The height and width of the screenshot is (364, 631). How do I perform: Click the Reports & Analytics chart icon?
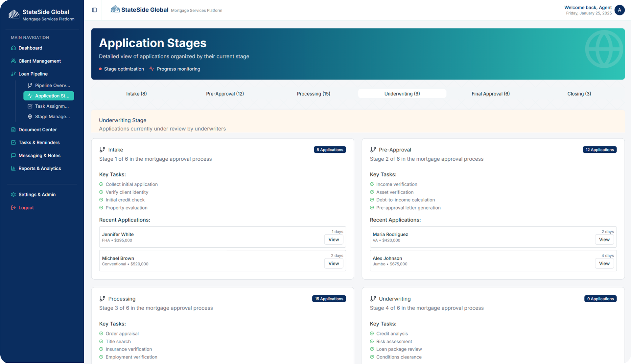[x=13, y=169]
